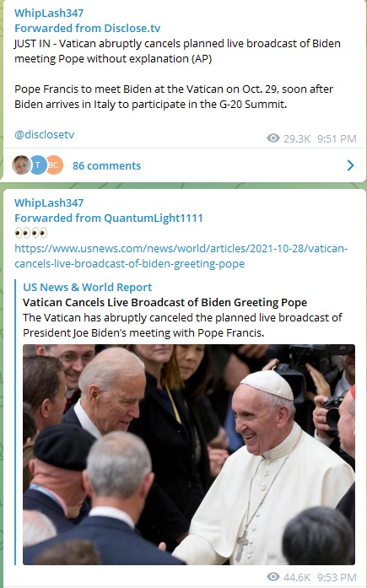The width and height of the screenshot is (367, 588).
Task: Open the first commenter's photo avatar
Action: [x=21, y=165]
